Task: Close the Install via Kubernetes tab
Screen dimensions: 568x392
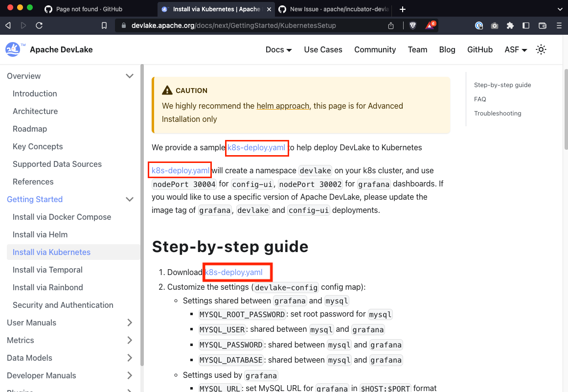Action: tap(269, 9)
